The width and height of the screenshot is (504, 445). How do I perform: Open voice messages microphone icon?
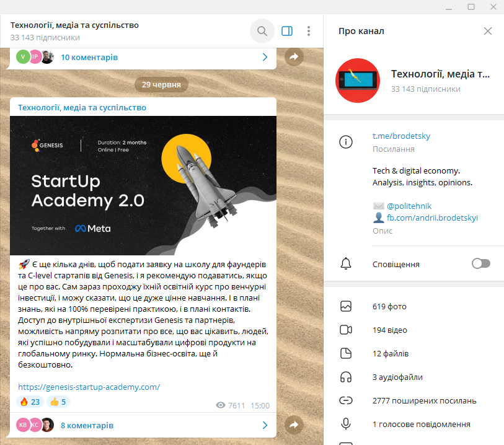click(346, 424)
